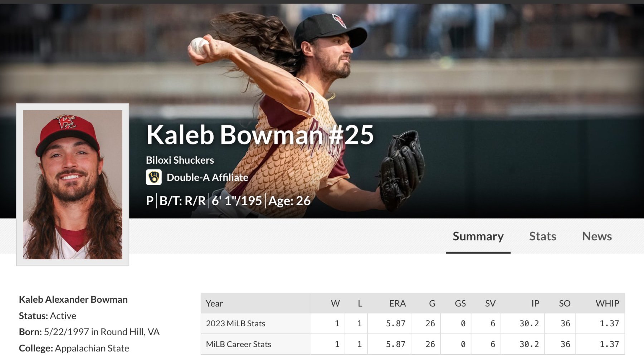Select the 2023 MiLB Stats row label
The height and width of the screenshot is (360, 644).
[x=235, y=323]
